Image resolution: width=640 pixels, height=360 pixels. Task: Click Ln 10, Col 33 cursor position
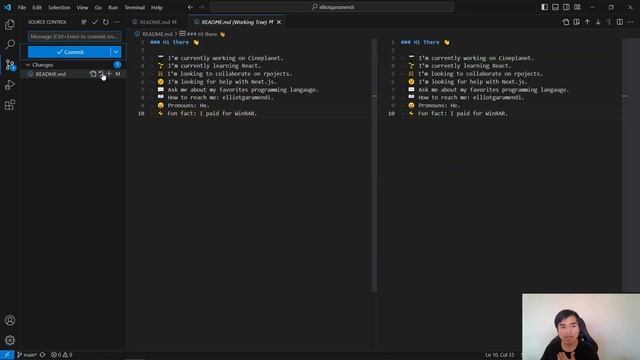pos(500,355)
